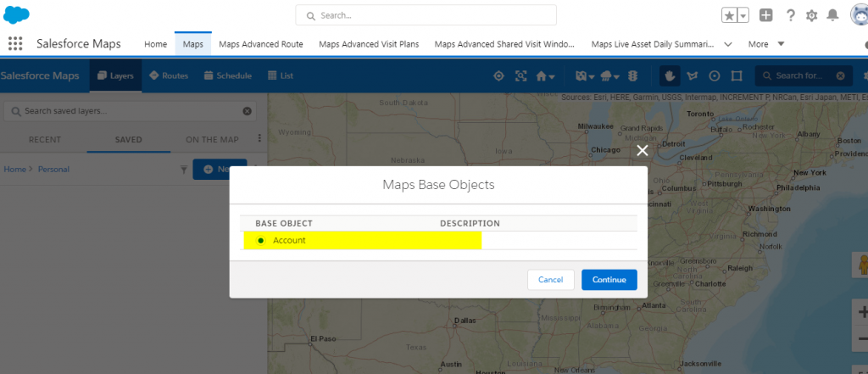Select the circle shape draw tool

pyautogui.click(x=714, y=76)
